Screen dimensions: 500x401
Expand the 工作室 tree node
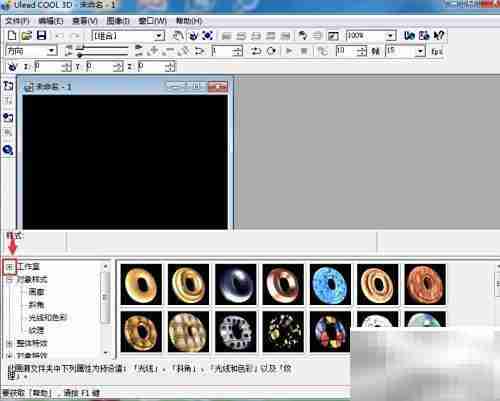pos(10,267)
